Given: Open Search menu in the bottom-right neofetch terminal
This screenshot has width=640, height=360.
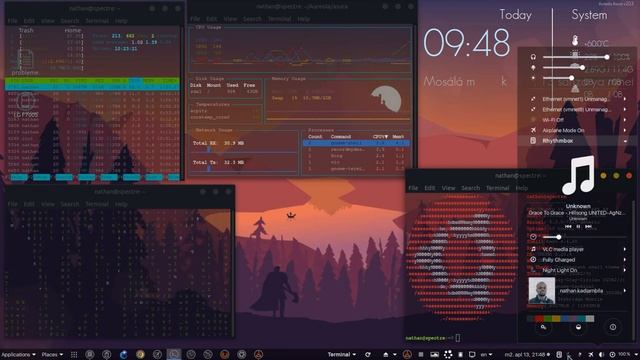Looking at the screenshot, I should [x=471, y=188].
